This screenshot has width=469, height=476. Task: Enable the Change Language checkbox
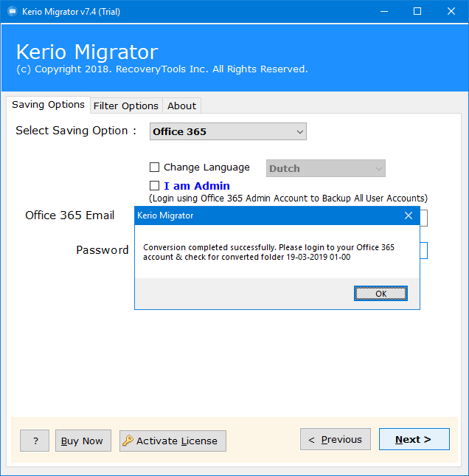pos(154,168)
